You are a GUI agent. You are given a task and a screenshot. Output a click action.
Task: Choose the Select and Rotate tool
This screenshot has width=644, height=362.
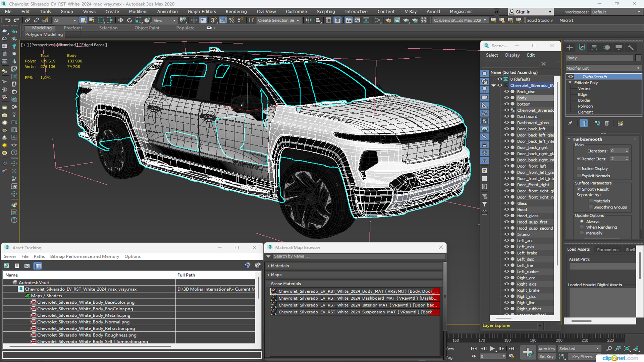click(x=129, y=20)
